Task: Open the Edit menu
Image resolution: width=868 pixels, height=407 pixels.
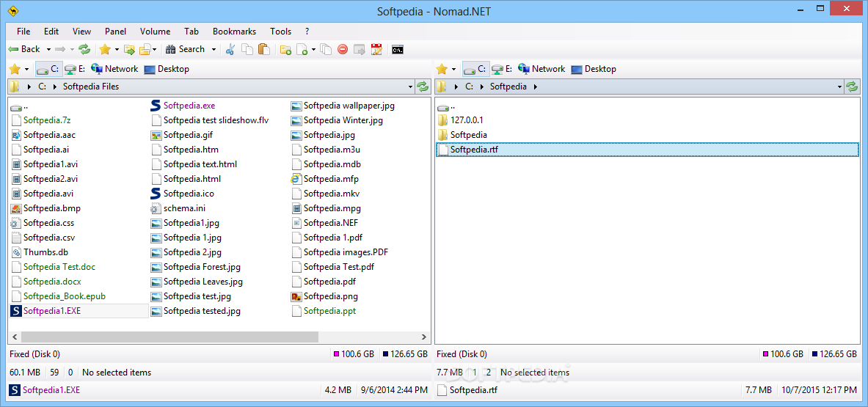Action: pos(51,32)
